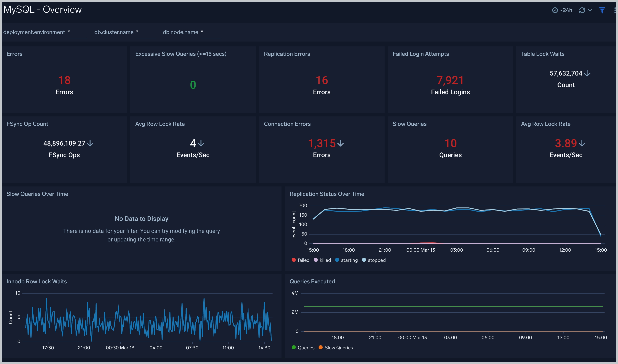
Task: Click the refresh dashboard icon
Action: click(x=582, y=10)
